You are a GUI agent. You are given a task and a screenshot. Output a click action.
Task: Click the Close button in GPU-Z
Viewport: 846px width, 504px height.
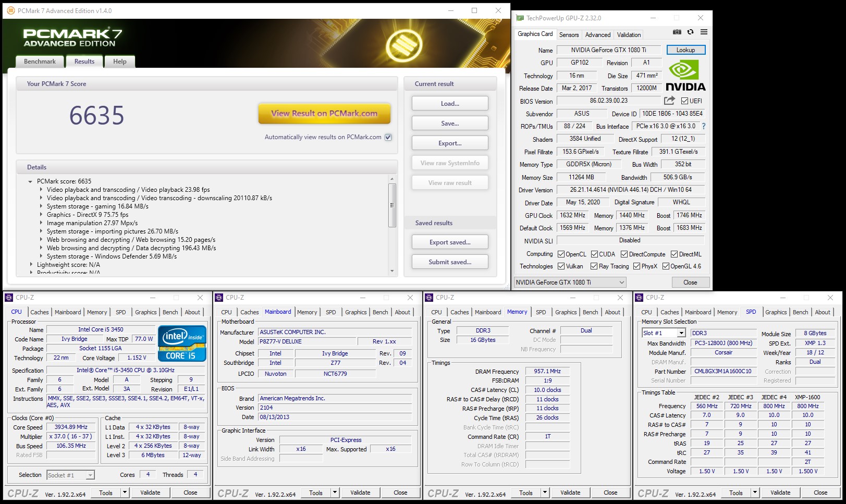click(690, 282)
